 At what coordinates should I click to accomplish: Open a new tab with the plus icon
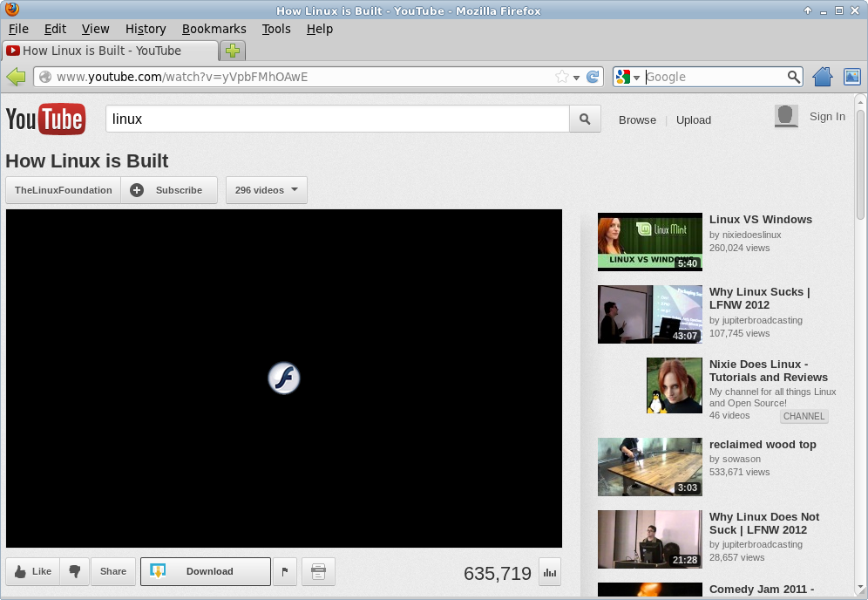pyautogui.click(x=233, y=51)
